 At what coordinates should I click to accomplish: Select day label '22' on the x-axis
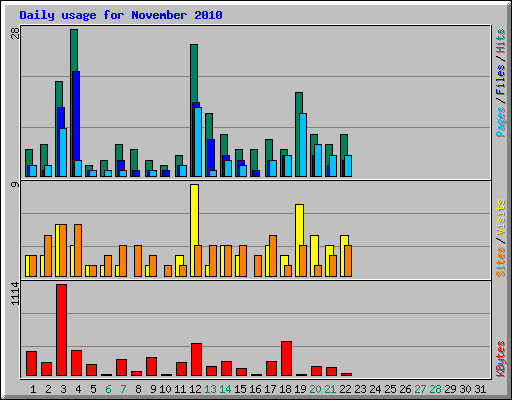[x=345, y=389]
